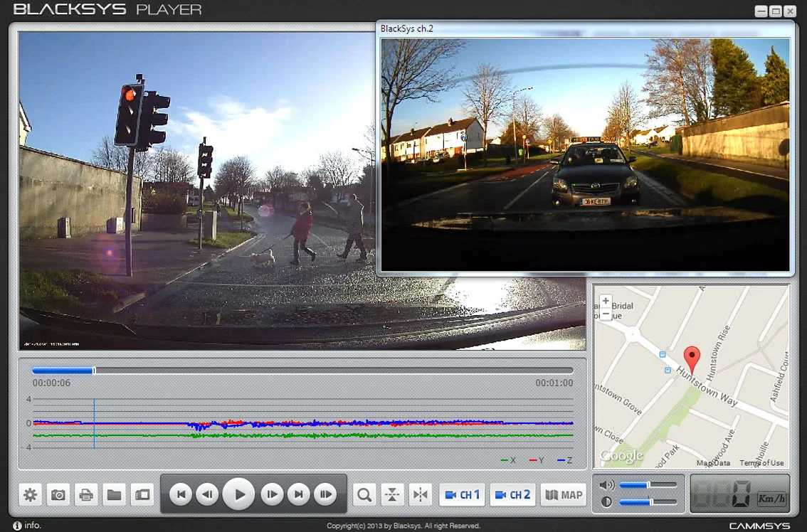Click the BlackSys ch.2 window title
807x532 pixels.
406,29
